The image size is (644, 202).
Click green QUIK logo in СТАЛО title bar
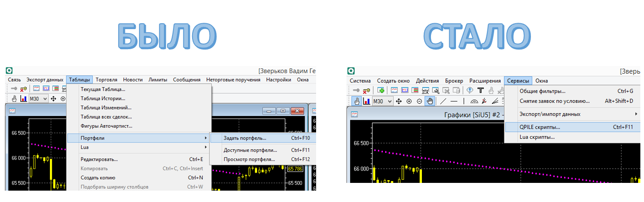(x=351, y=71)
